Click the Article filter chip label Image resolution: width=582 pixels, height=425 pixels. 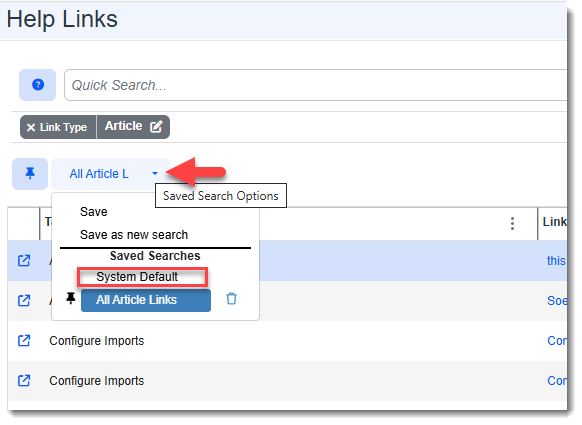[x=123, y=126]
